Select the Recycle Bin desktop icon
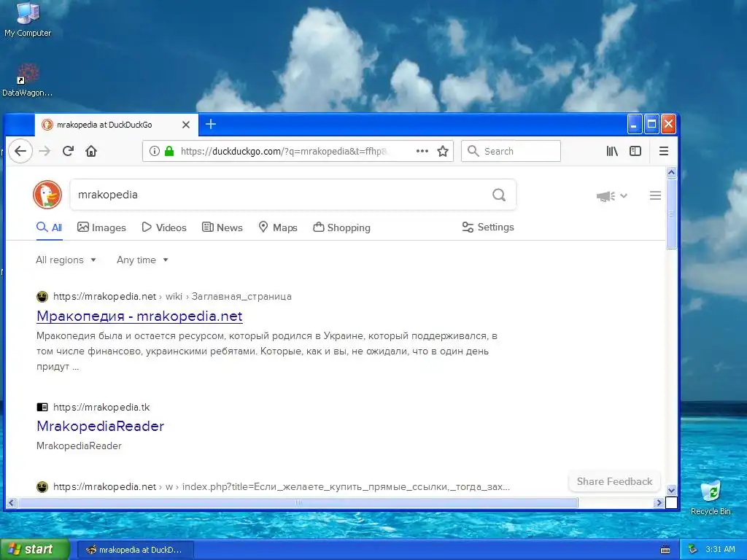The height and width of the screenshot is (560, 747). click(x=711, y=497)
